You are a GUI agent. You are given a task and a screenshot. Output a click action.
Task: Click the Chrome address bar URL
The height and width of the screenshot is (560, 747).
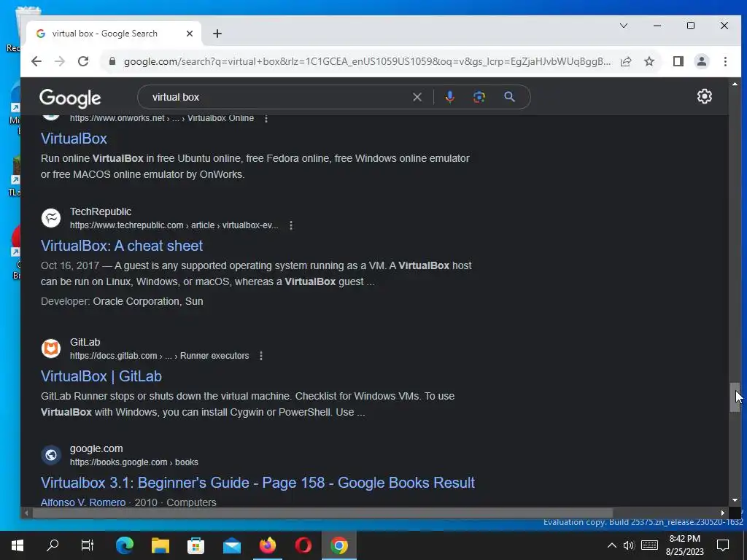(x=367, y=61)
